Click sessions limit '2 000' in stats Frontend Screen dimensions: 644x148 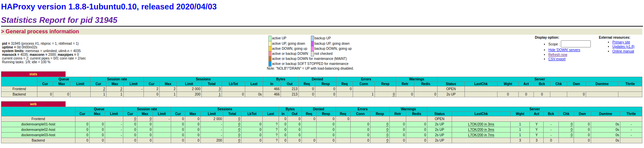[x=196, y=89]
